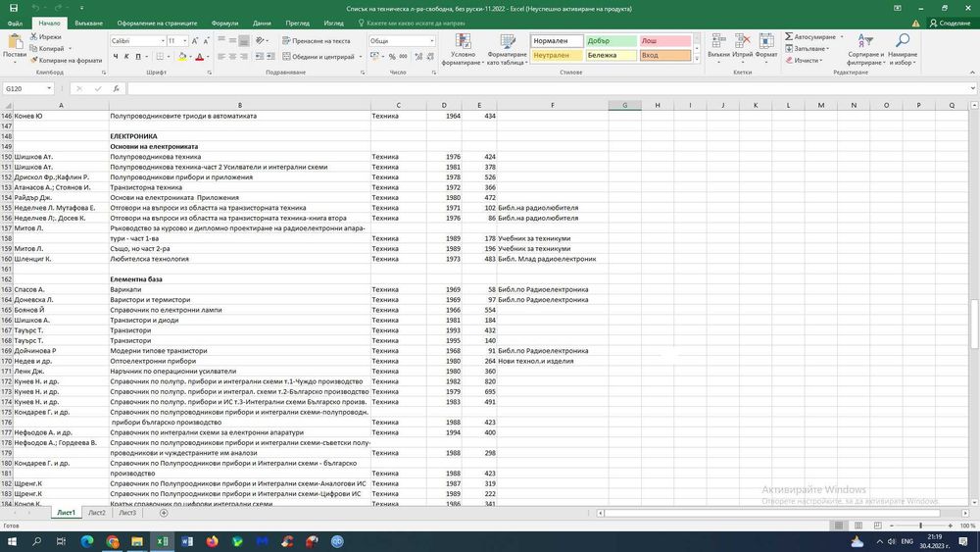Open Сортиране и филтриране

pyautogui.click(x=865, y=49)
